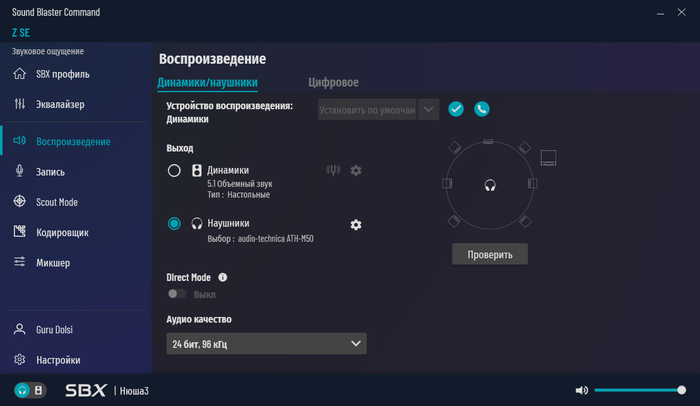
Task: Click the rear right speaker in the diagram
Action: coord(525,221)
